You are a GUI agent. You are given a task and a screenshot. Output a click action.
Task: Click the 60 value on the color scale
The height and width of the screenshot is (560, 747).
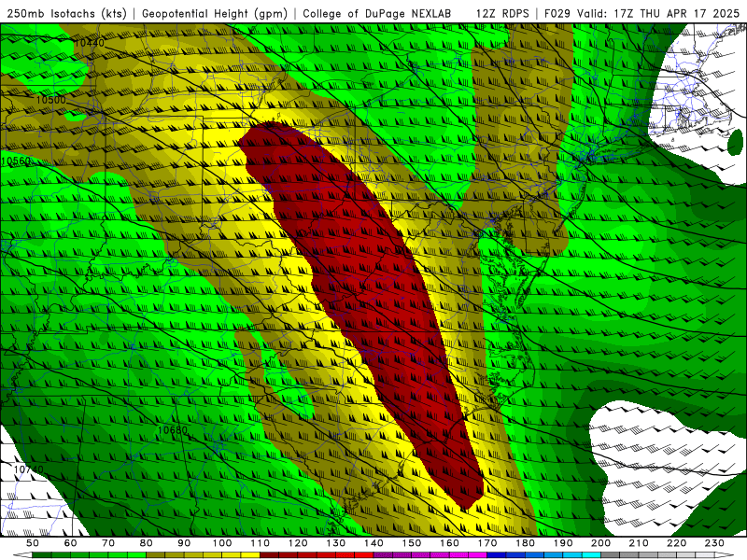click(x=70, y=543)
